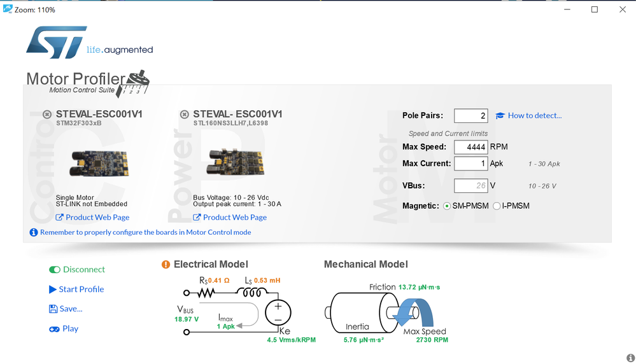Viewport: 636px width, 364px height.
Task: Click the VBUS 18.97 V reading
Action: click(187, 319)
